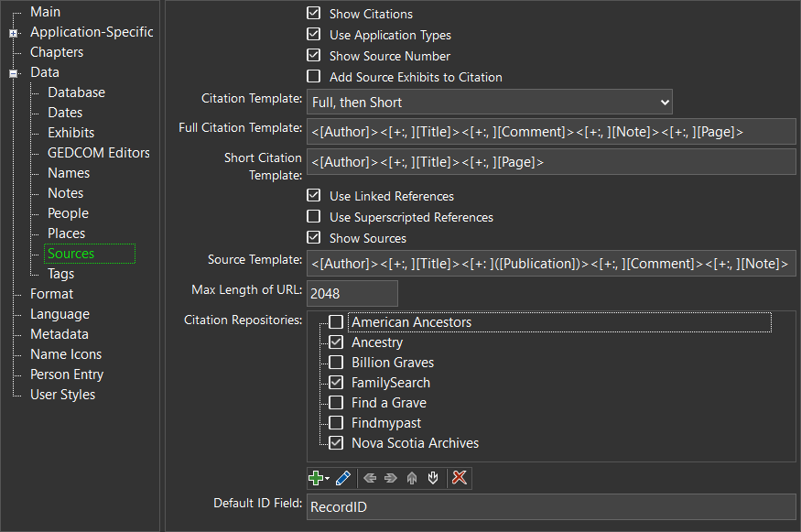Viewport: 801px width, 532px height.
Task: Open Notes settings under Data
Action: 65,193
